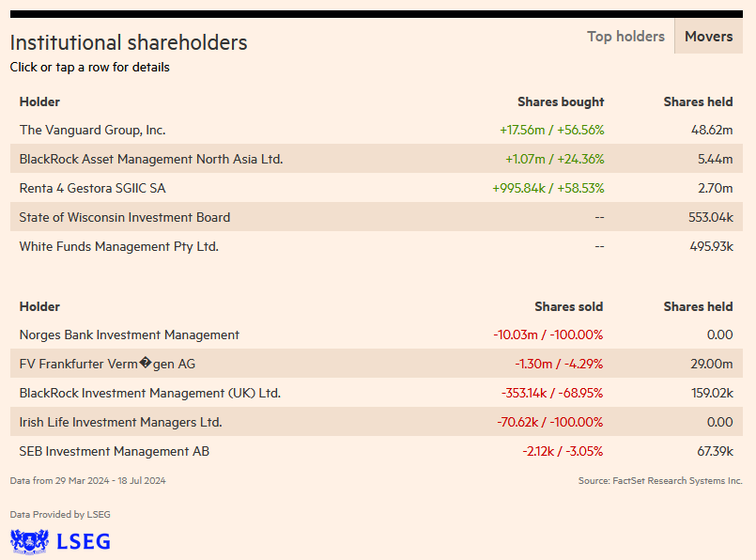This screenshot has height=560, width=756.
Task: Click the Institutional shareholders heading
Action: pyautogui.click(x=129, y=42)
